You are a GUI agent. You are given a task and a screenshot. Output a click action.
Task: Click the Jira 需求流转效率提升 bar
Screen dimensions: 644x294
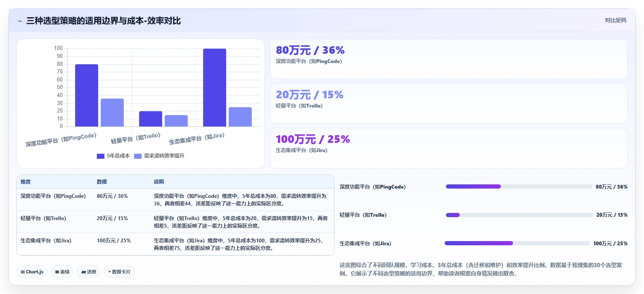tap(240, 117)
